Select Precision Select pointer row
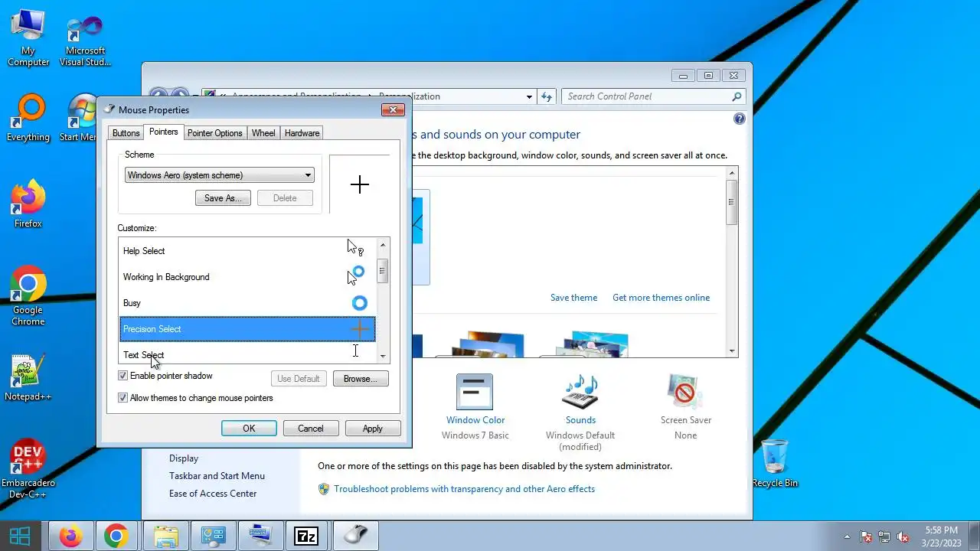 coord(247,329)
